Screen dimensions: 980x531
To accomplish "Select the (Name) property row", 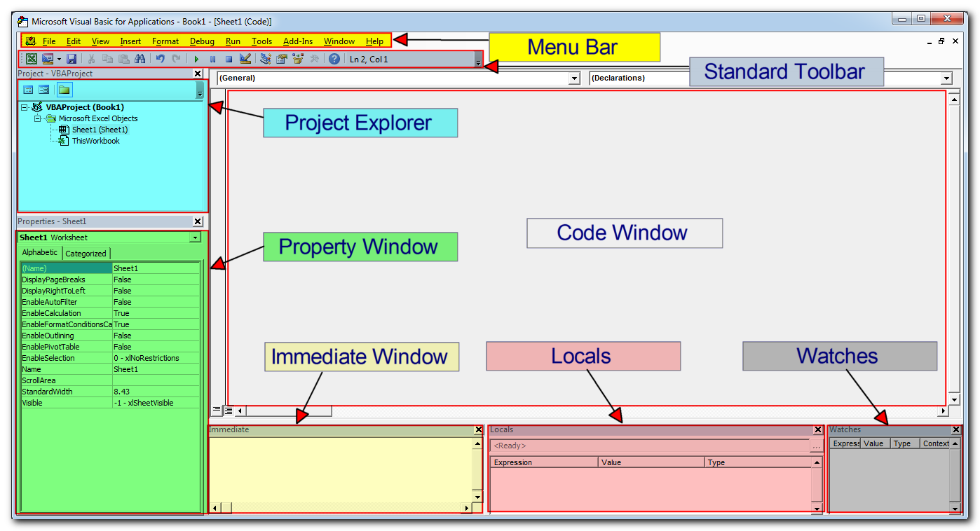I will coord(110,268).
